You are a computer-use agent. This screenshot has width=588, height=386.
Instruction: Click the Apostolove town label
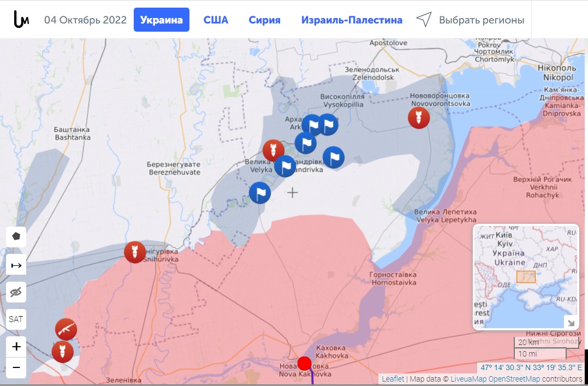pyautogui.click(x=388, y=43)
